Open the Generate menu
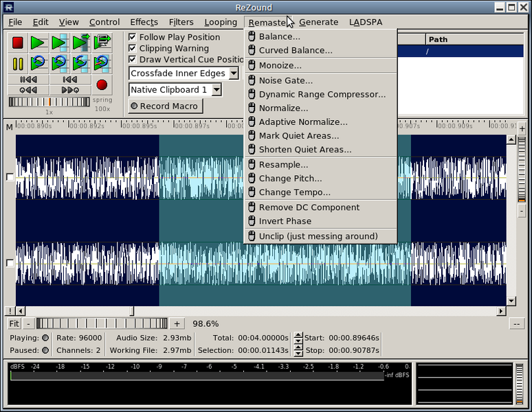This screenshot has height=412, width=532. tap(319, 22)
